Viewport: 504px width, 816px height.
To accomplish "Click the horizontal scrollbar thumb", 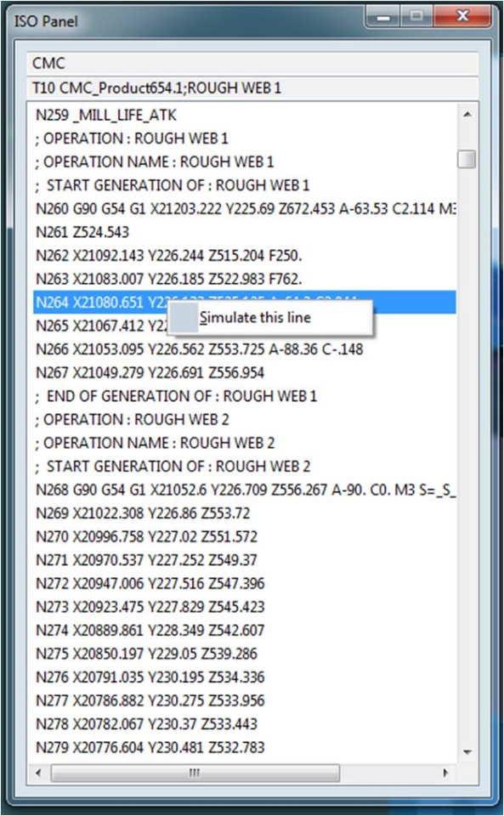I will (x=195, y=773).
